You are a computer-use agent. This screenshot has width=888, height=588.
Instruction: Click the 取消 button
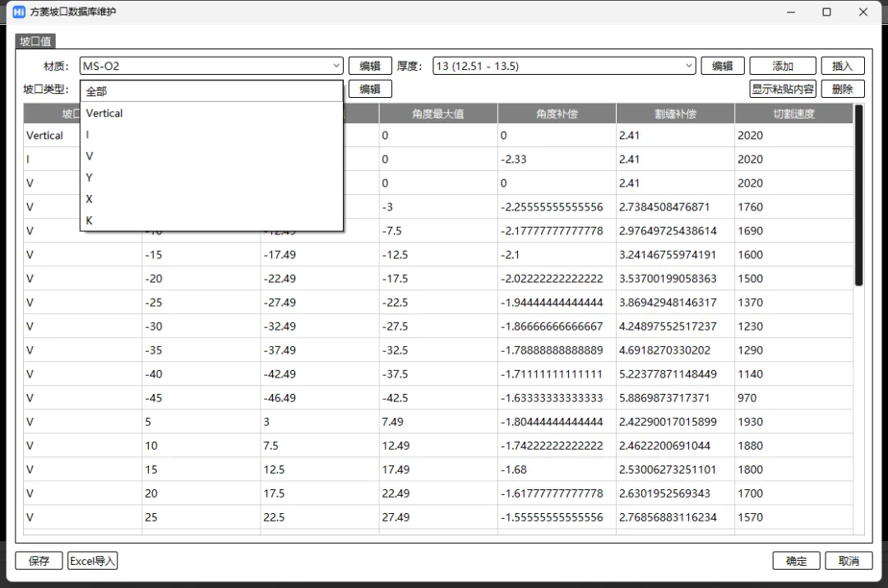point(849,561)
